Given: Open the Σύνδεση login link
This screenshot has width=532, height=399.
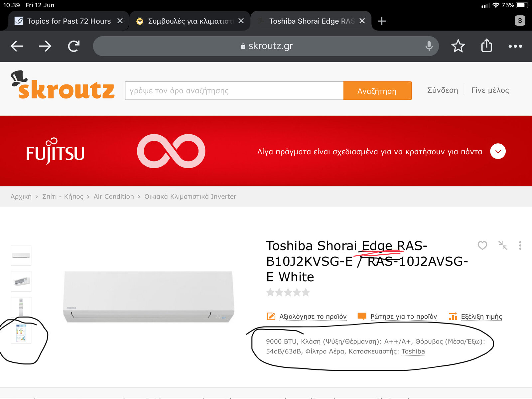Looking at the screenshot, I should click(442, 90).
